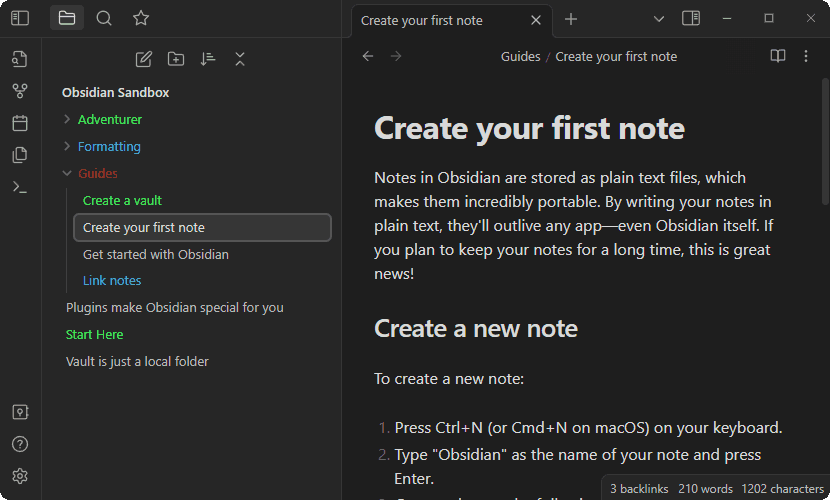The image size is (830, 500).
Task: Open tab list dropdown arrow
Action: [x=658, y=19]
